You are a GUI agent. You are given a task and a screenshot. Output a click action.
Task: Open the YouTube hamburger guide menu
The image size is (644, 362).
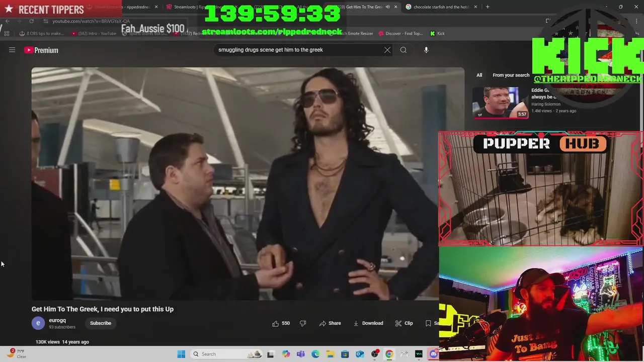point(12,50)
